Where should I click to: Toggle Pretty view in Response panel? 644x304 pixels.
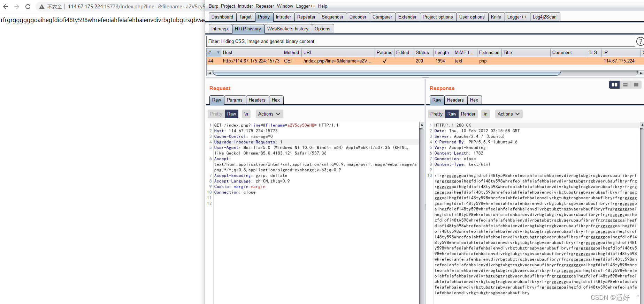click(x=436, y=114)
